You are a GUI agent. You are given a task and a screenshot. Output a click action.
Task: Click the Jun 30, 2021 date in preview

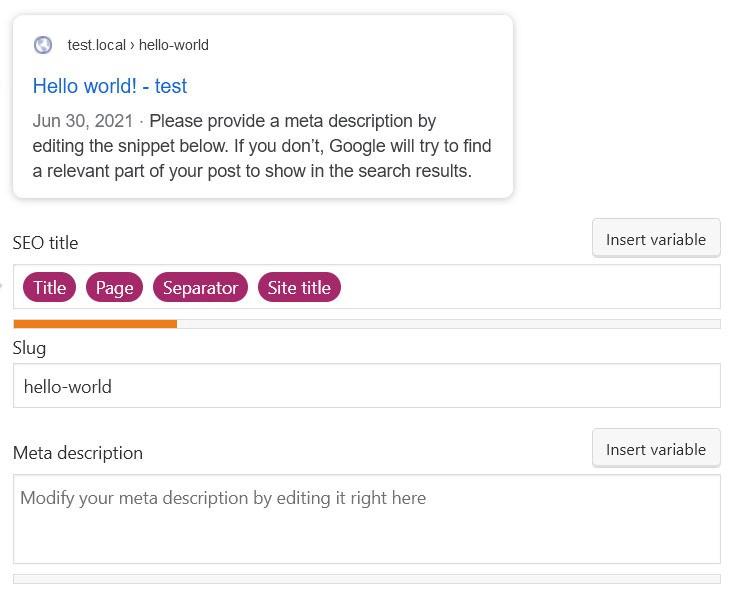coord(83,121)
